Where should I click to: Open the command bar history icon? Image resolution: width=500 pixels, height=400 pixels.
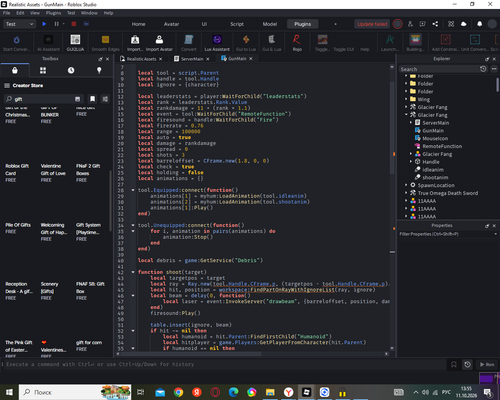467,364
